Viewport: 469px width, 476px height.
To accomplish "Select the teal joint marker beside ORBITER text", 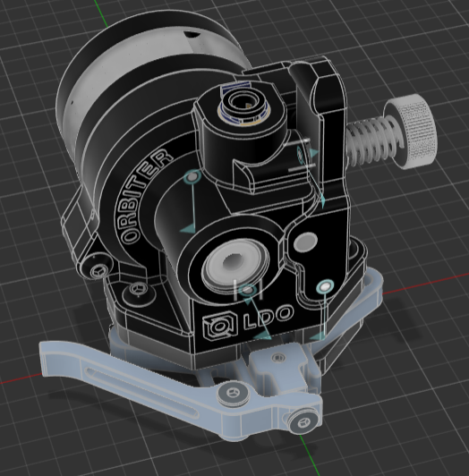I will coord(192,176).
